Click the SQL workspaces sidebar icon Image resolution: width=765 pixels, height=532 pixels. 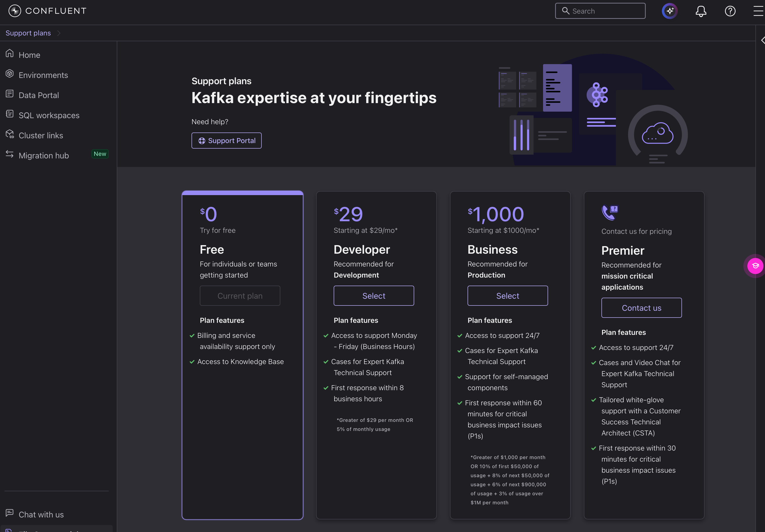pos(10,114)
